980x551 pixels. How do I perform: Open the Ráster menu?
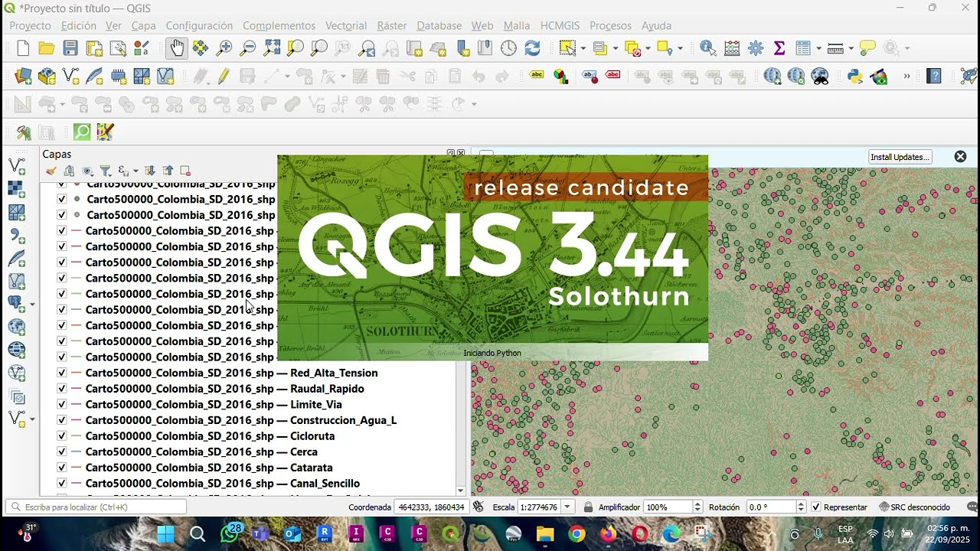(392, 25)
